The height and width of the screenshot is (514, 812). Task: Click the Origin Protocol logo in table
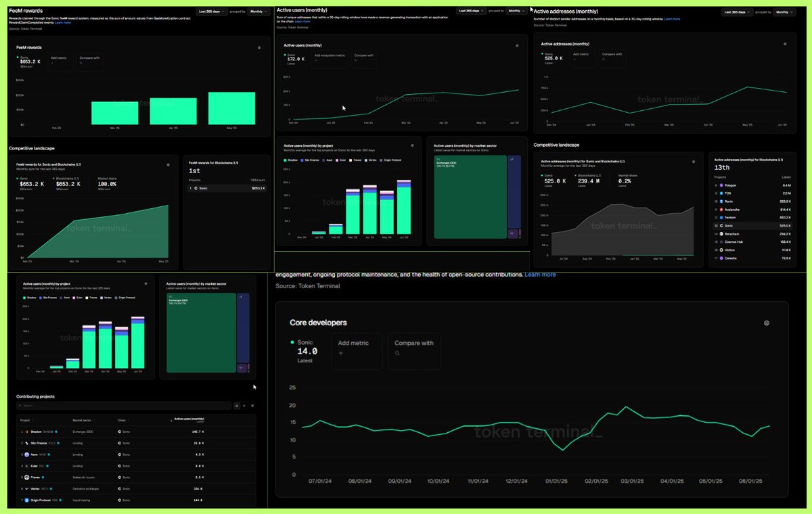28,500
